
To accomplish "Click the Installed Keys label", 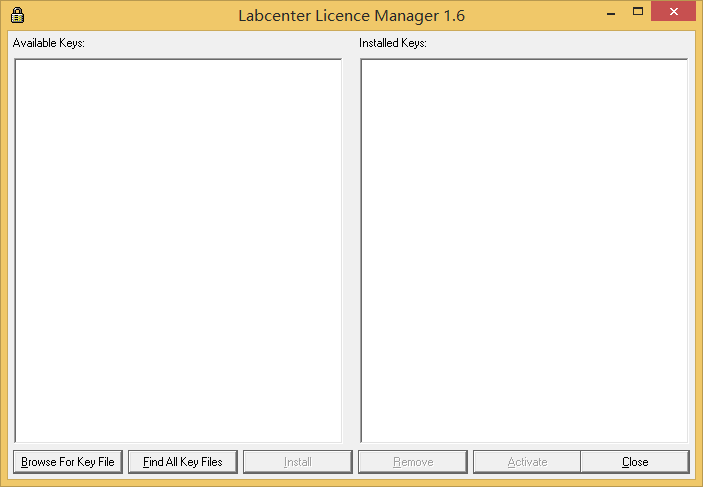I will tap(393, 43).
